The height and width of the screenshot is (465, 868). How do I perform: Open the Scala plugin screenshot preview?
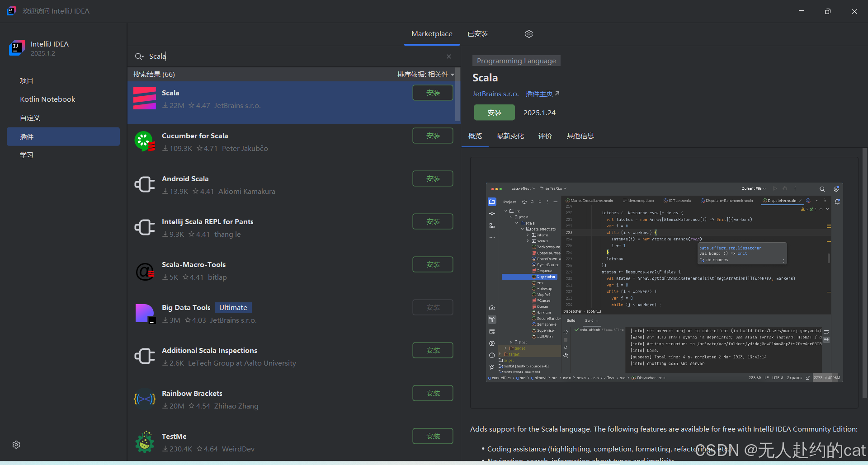664,282
